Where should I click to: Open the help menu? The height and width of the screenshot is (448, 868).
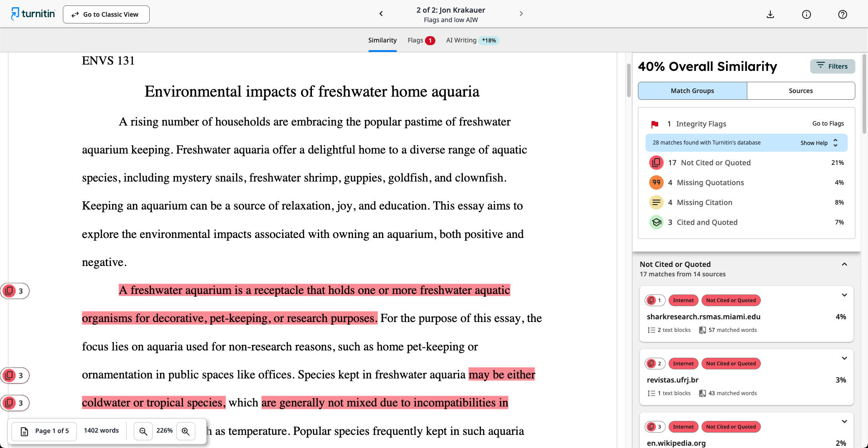click(x=843, y=14)
